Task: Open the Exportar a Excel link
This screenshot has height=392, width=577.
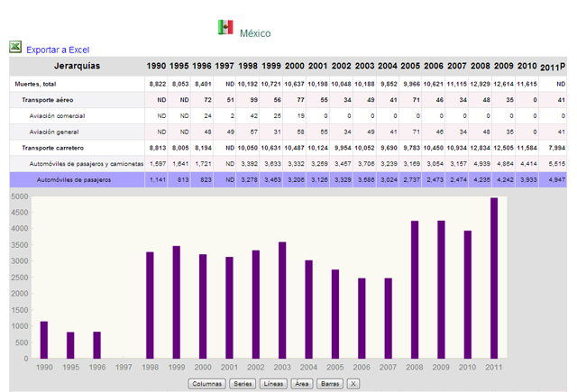Action: 58,50
